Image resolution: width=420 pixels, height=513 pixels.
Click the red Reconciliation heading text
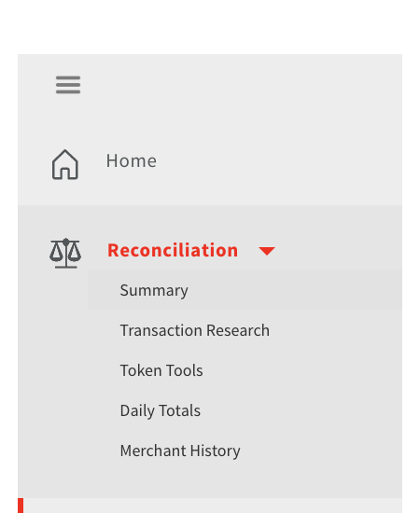(x=173, y=250)
